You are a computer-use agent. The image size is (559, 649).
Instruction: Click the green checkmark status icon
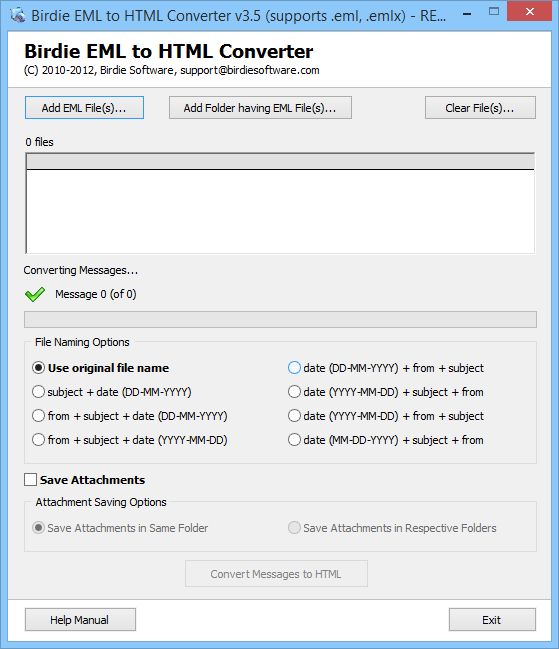[35, 294]
